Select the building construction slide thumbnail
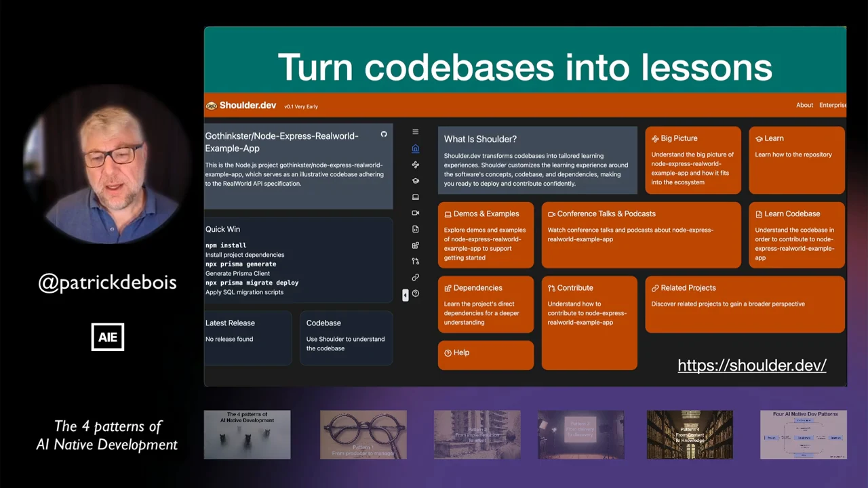Screen dimensions: 868x488 (477, 434)
